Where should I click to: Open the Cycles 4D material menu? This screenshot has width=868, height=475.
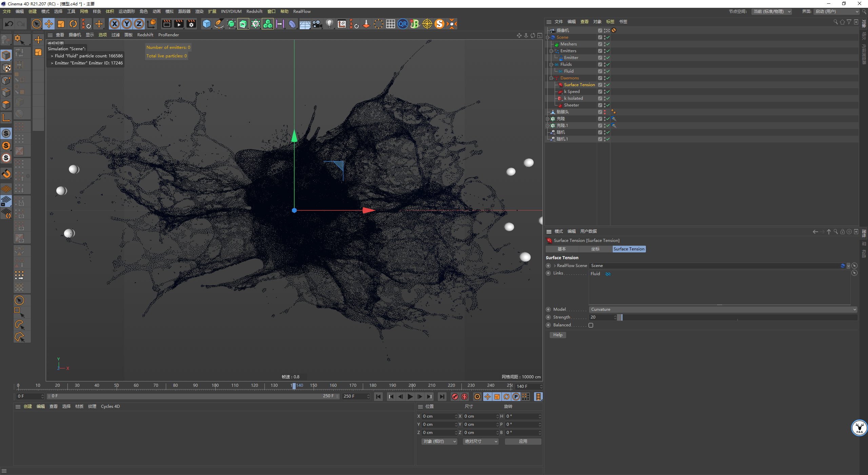click(x=110, y=406)
